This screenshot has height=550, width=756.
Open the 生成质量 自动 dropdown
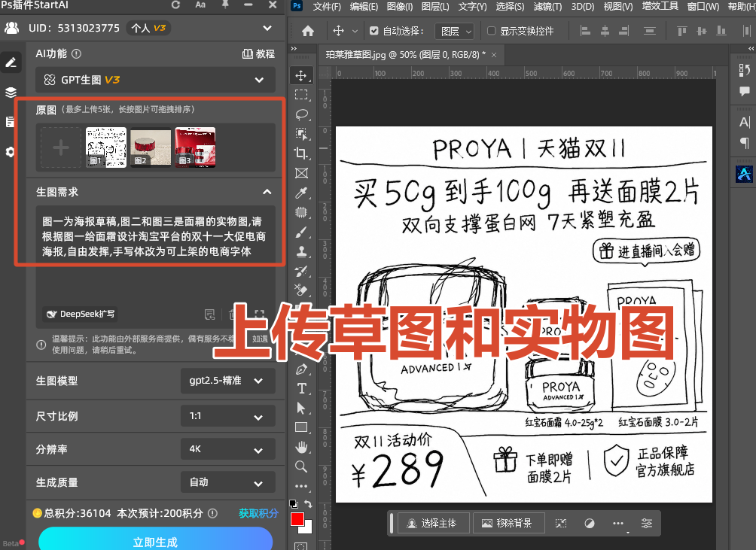(x=227, y=482)
